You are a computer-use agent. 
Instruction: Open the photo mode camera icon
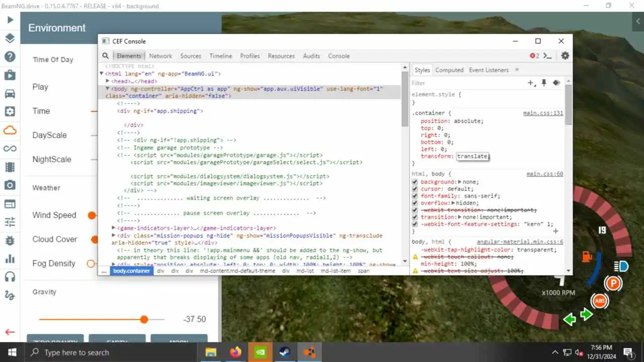pos(10,185)
